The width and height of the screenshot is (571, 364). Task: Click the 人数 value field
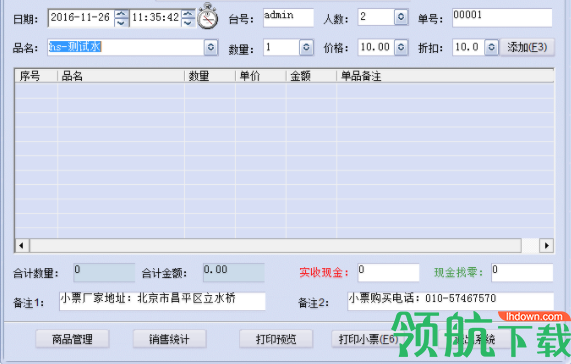(x=376, y=17)
